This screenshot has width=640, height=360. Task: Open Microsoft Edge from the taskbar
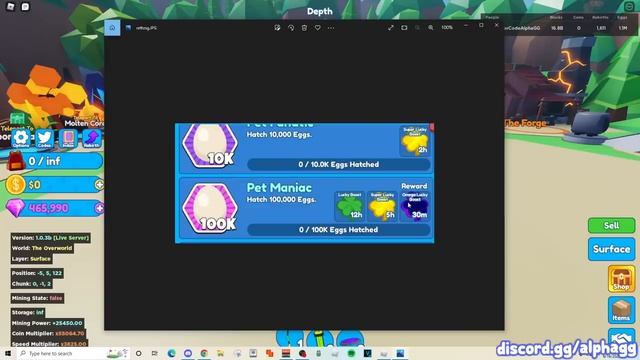171,353
